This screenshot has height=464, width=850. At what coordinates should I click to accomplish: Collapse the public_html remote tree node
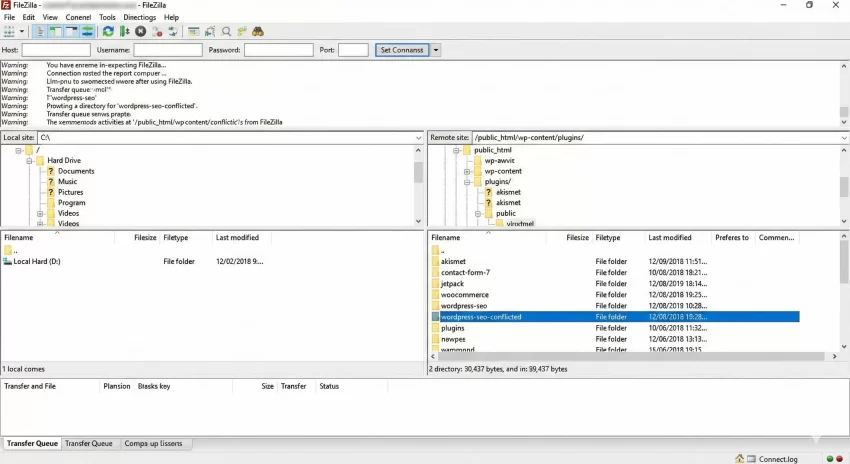click(x=456, y=151)
